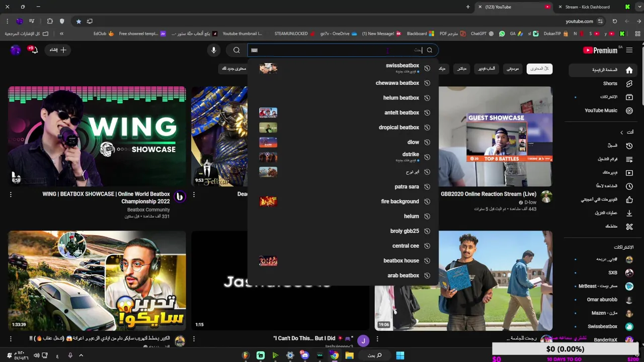
Task: Open the WING Showcase video thumbnail
Action: (97, 136)
